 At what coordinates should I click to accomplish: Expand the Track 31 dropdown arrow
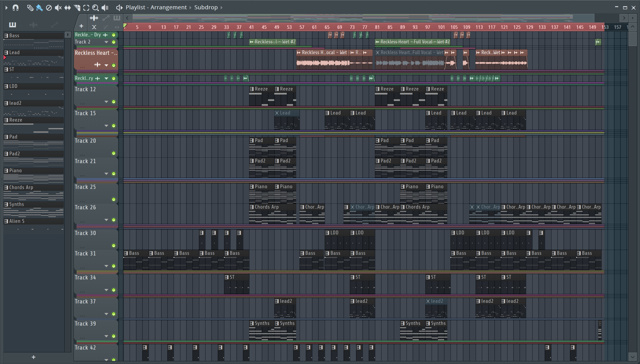point(106,266)
